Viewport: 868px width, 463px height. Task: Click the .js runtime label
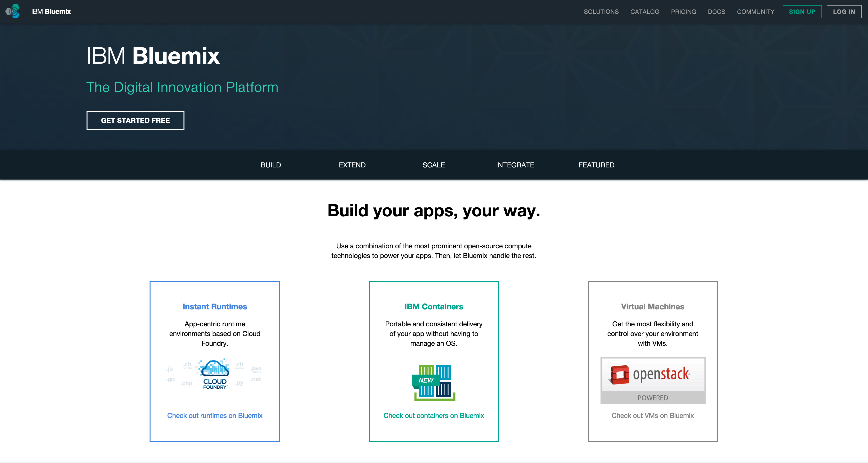169,369
